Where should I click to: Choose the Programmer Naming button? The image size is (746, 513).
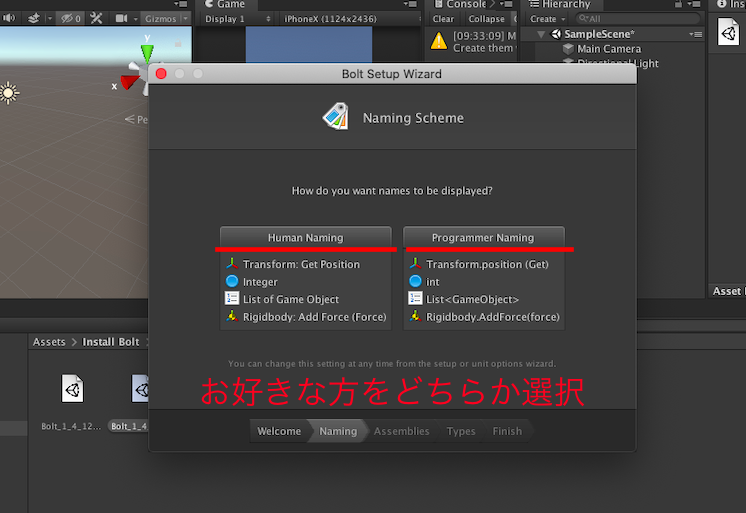point(483,237)
